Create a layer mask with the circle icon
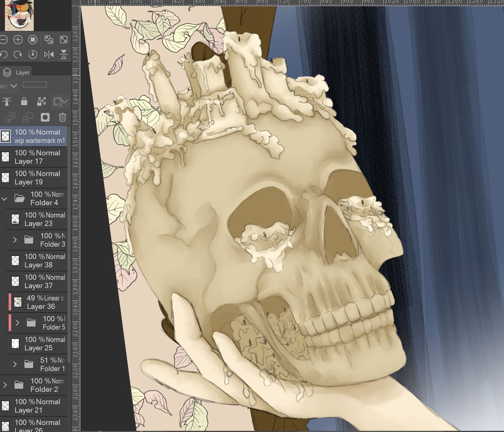The height and width of the screenshot is (432, 504). (45, 117)
